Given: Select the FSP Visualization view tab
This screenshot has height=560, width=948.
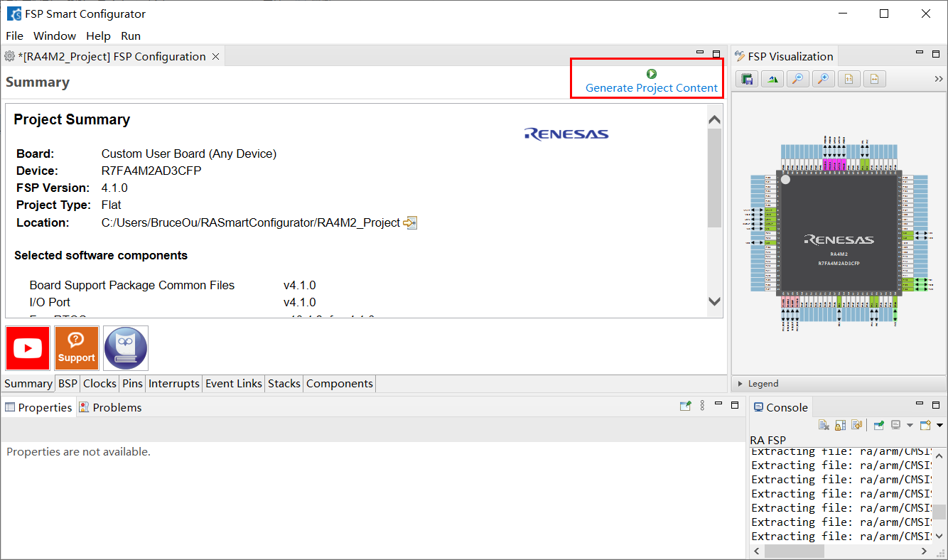Looking at the screenshot, I should (784, 56).
